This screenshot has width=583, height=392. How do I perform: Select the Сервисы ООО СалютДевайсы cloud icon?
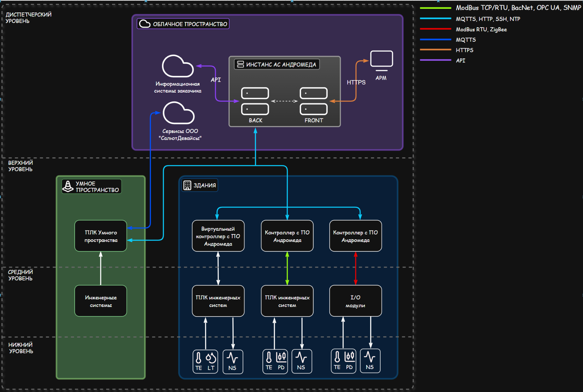tap(178, 113)
